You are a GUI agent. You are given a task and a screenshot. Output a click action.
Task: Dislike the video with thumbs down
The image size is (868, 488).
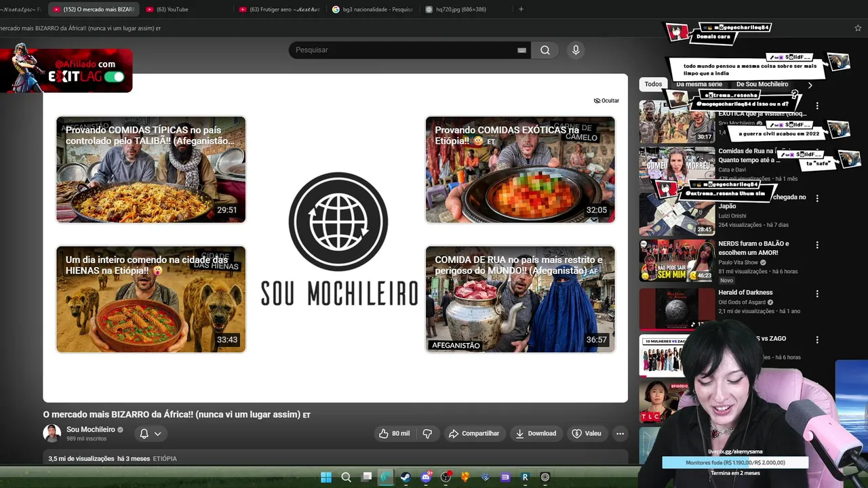tap(428, 434)
